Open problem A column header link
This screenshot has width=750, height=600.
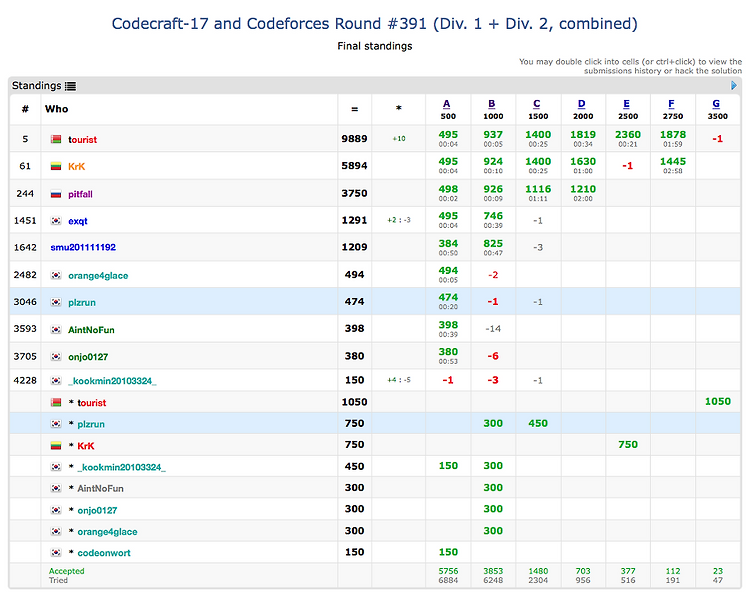point(446,104)
